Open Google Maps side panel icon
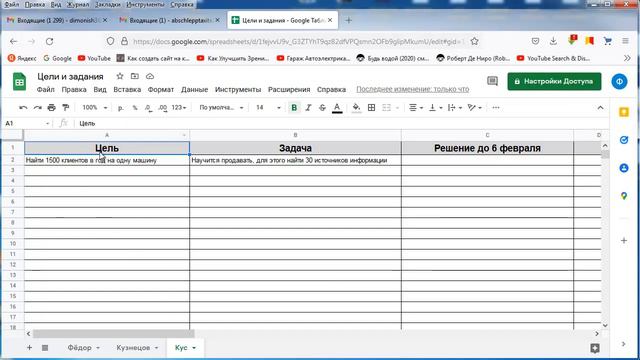 coord(624,196)
